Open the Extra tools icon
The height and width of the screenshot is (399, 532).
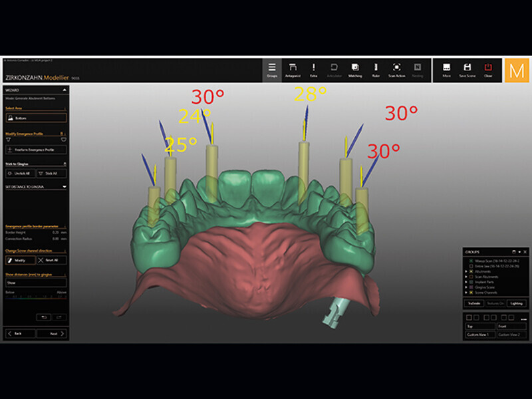click(313, 70)
